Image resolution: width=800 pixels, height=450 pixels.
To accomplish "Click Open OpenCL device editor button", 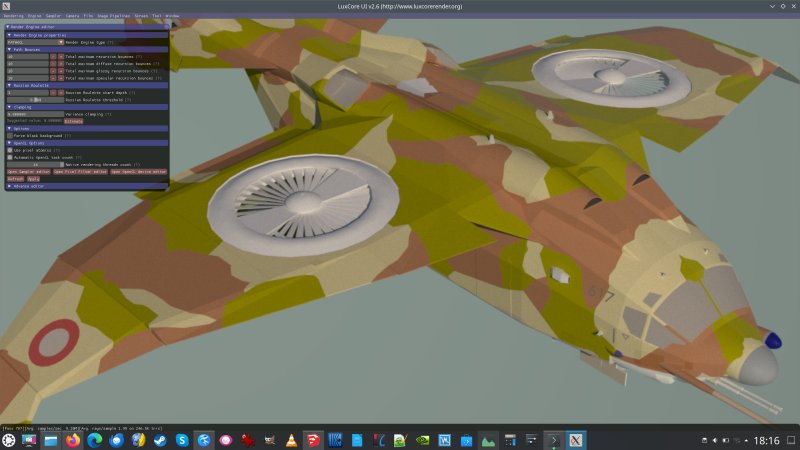I will 139,172.
